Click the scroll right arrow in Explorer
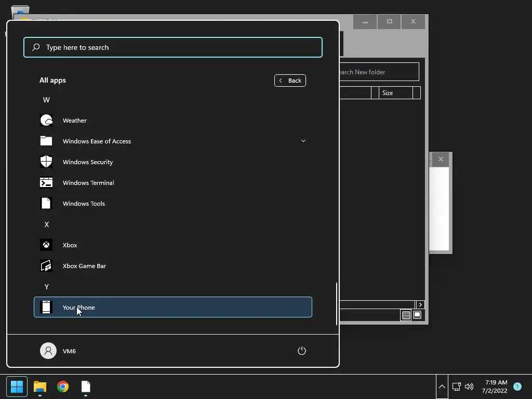The width and height of the screenshot is (532, 399). (420, 304)
